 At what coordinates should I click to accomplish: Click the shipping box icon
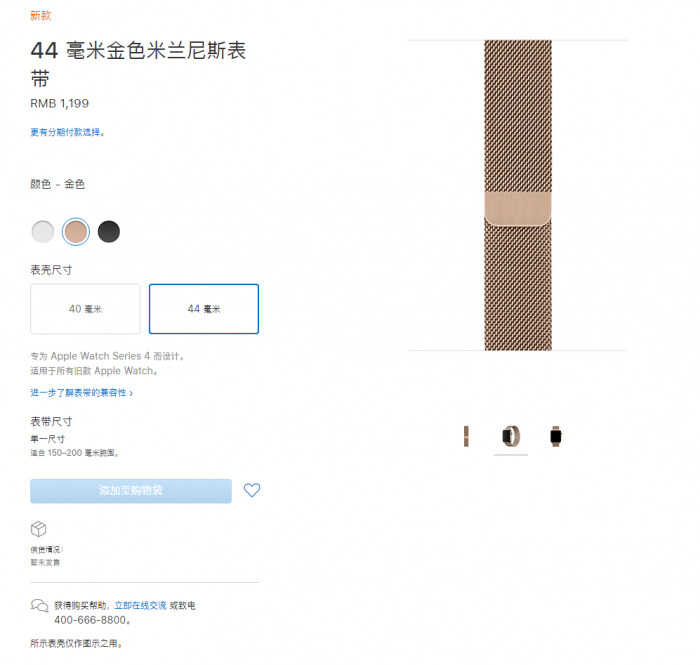[38, 529]
